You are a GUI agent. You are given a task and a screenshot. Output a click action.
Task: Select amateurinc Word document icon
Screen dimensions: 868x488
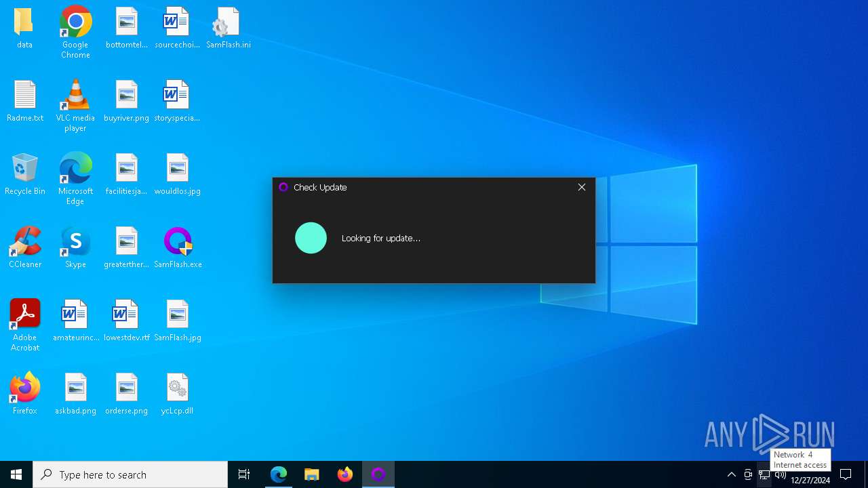tap(75, 321)
